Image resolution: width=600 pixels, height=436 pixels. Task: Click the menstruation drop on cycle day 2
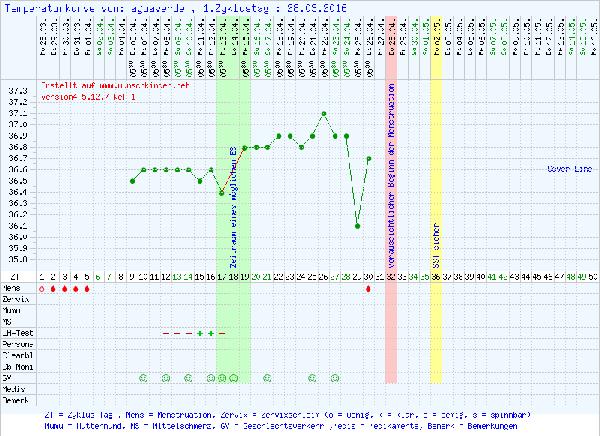click(53, 288)
